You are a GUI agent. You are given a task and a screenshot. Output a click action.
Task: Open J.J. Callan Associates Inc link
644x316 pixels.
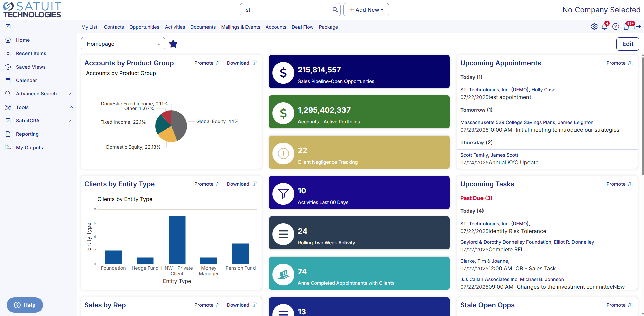512,279
